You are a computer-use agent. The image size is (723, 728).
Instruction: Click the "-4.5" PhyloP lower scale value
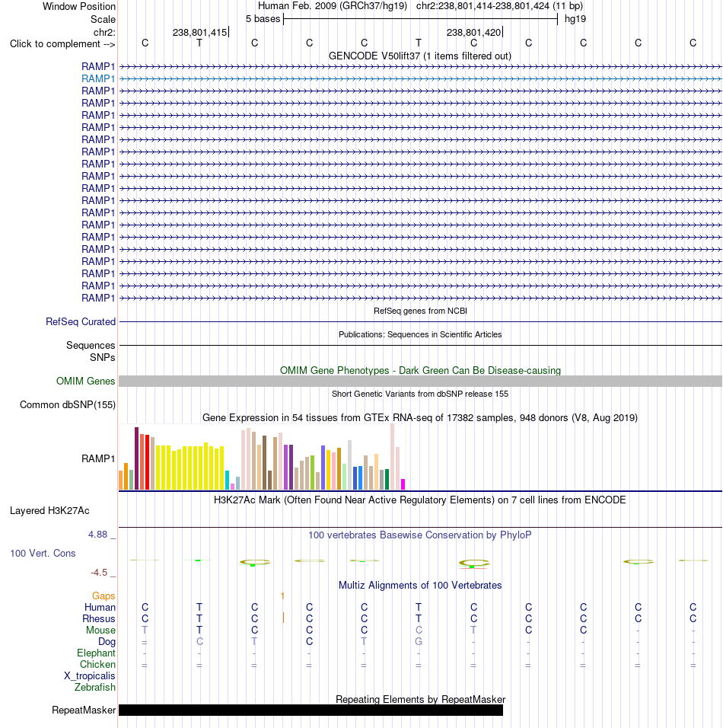point(99,573)
